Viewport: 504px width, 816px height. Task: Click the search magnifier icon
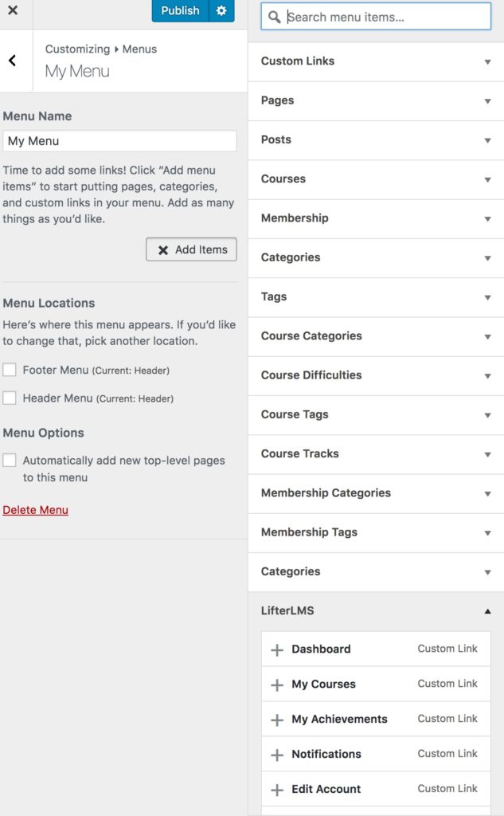click(274, 18)
